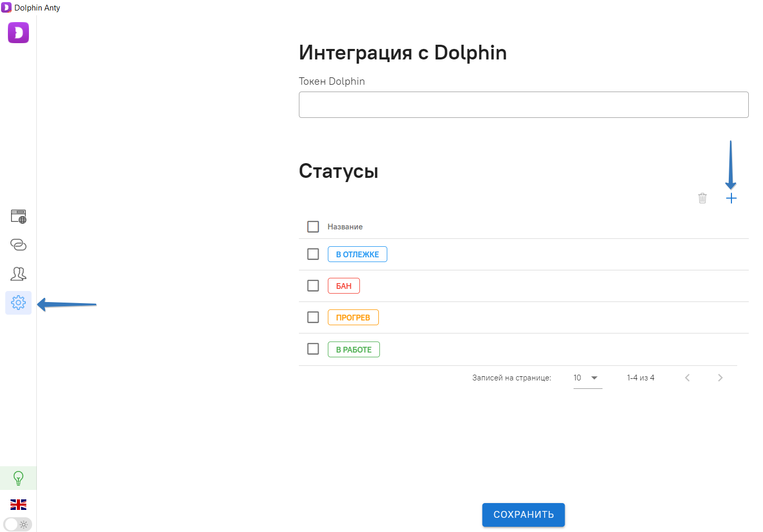Image resolution: width=763 pixels, height=532 pixels.
Task: Go to next page chevron
Action: 720,378
